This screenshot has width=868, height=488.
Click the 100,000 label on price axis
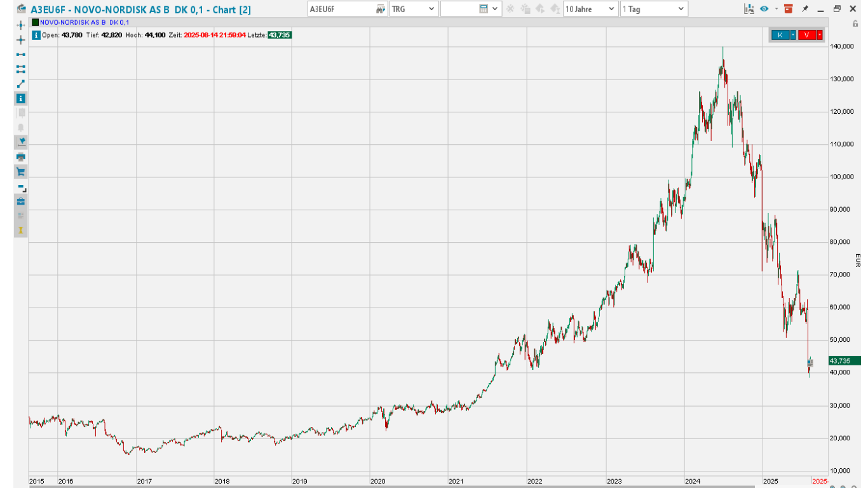pyautogui.click(x=843, y=177)
